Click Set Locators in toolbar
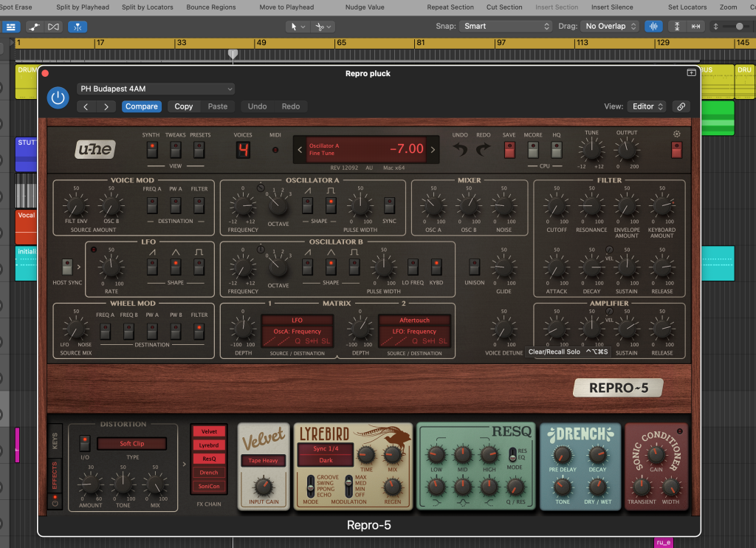756x548 pixels. [687, 7]
